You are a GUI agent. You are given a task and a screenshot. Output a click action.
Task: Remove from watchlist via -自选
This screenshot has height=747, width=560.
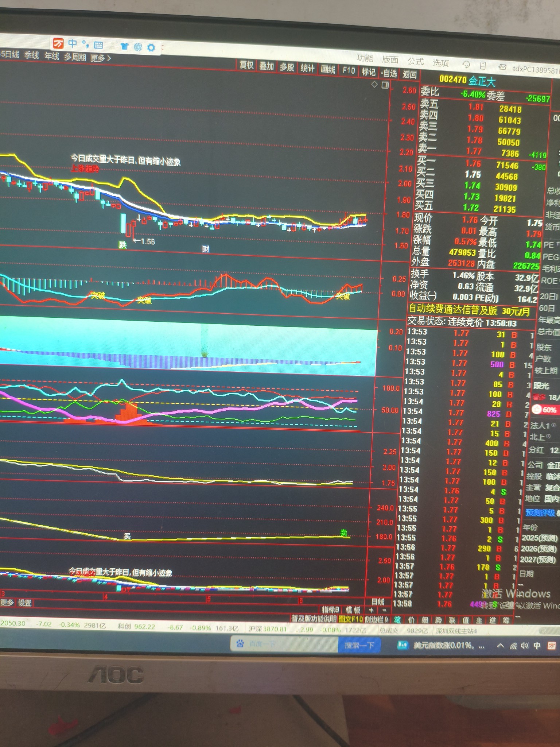pos(389,73)
